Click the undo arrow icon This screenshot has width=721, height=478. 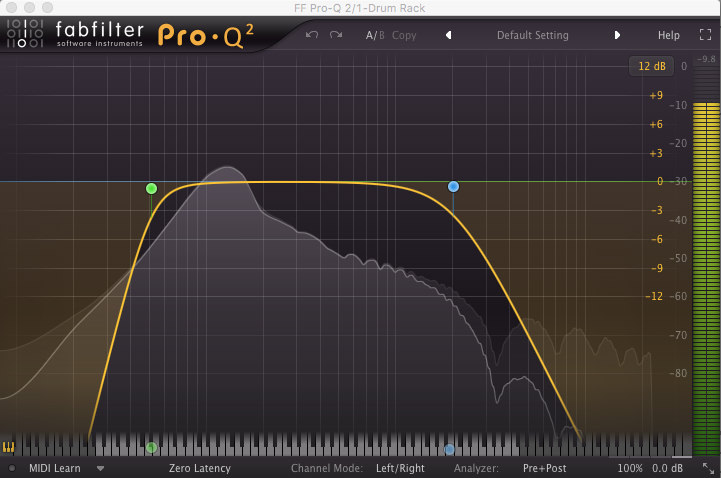pos(312,35)
